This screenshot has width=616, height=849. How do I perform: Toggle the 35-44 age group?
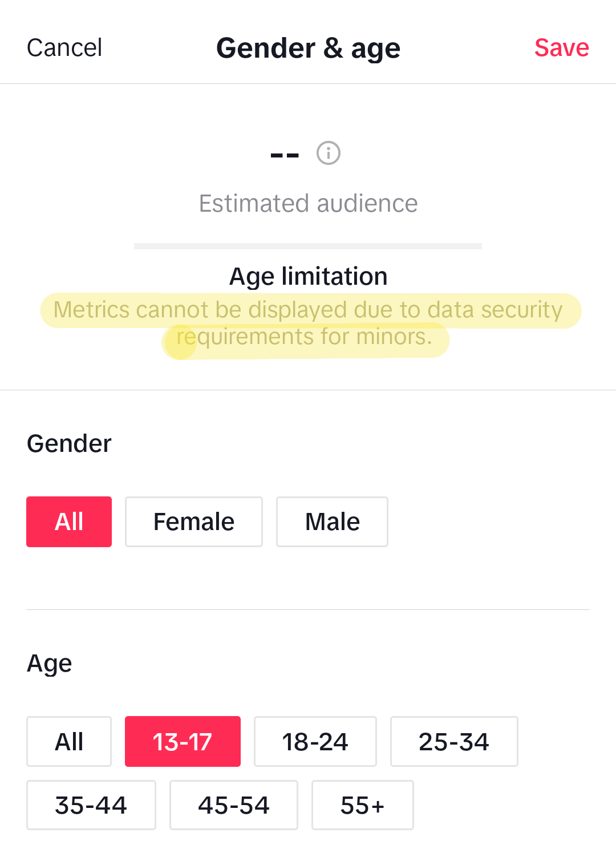click(x=91, y=805)
